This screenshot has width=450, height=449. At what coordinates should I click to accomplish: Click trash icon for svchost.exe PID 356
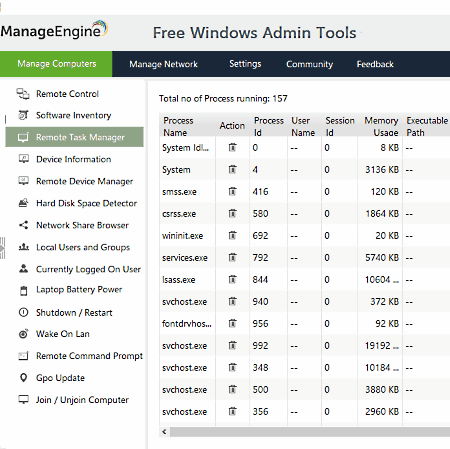click(232, 411)
